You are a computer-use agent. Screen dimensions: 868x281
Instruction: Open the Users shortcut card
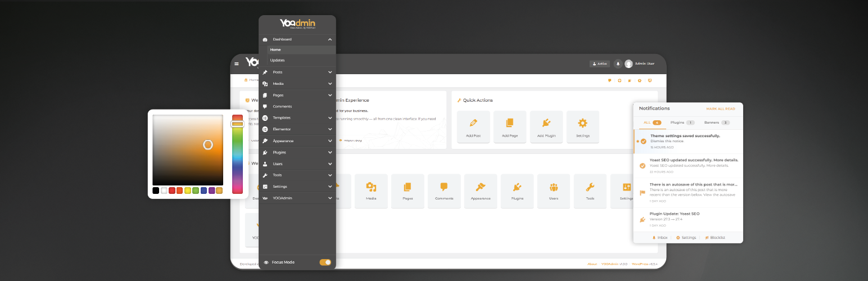(x=554, y=191)
